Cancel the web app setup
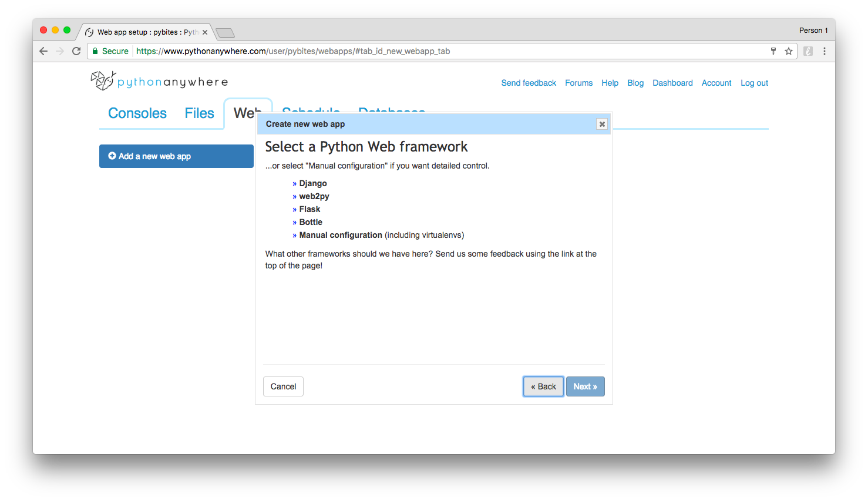The height and width of the screenshot is (501, 868). click(283, 386)
